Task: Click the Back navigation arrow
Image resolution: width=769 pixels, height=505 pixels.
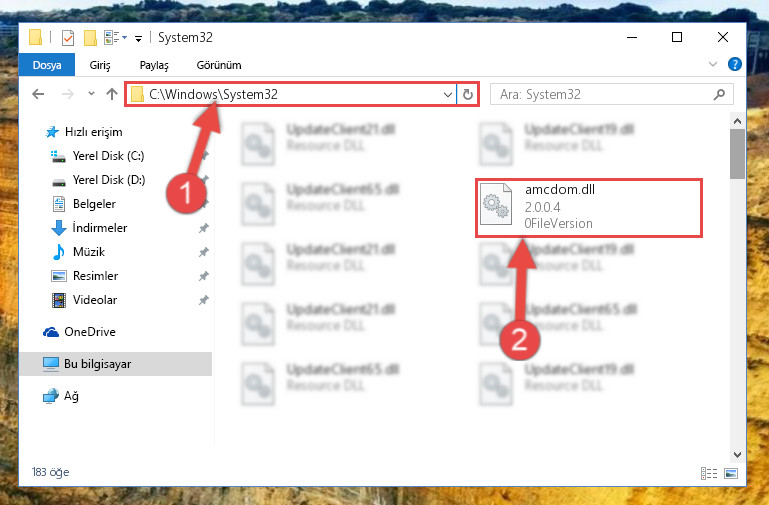Action: [x=38, y=94]
